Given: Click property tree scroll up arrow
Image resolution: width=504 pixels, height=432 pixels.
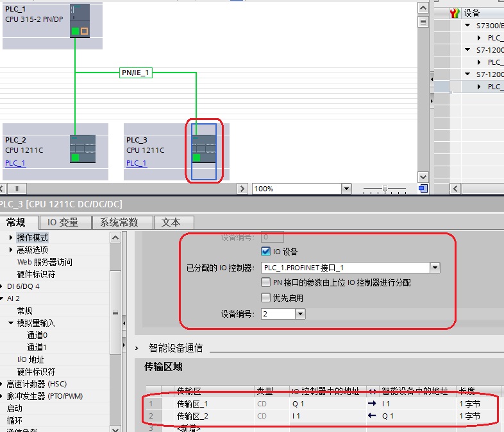Looking at the screenshot, I should click(115, 238).
